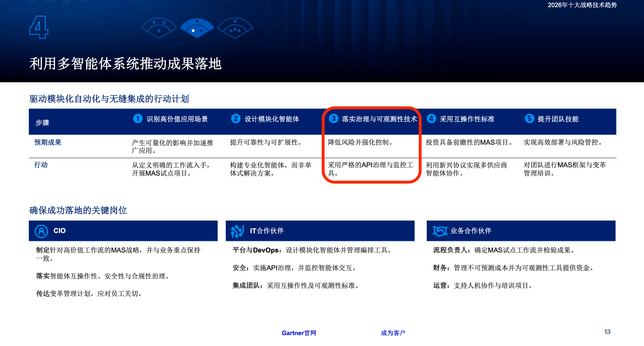
Task: Click the 业务合作伙伴 handshake icon
Action: [x=440, y=231]
